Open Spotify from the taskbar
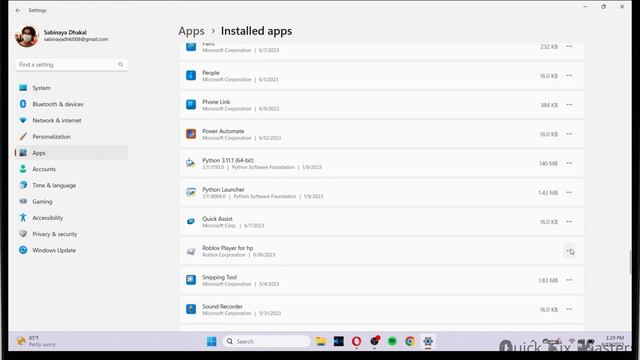This screenshot has width=640, height=360. (392, 341)
